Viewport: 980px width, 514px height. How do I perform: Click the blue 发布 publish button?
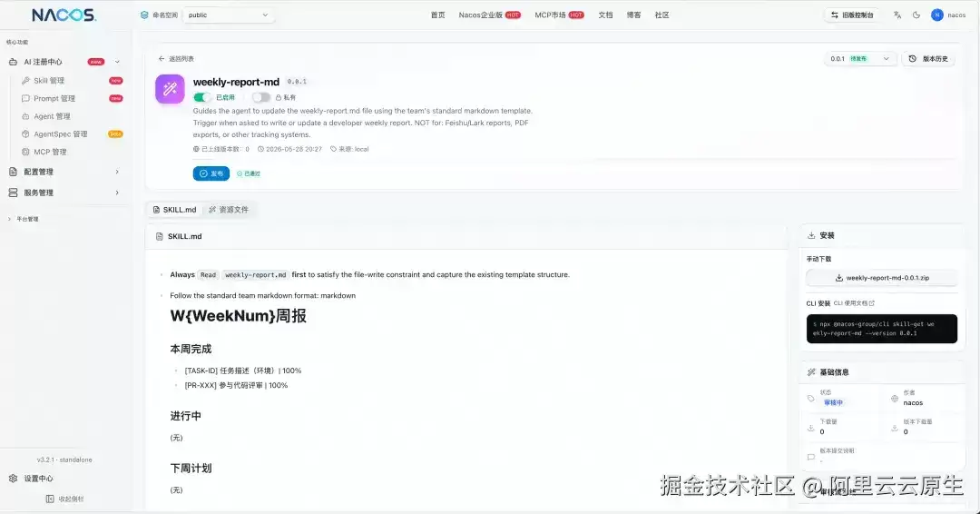coord(211,173)
